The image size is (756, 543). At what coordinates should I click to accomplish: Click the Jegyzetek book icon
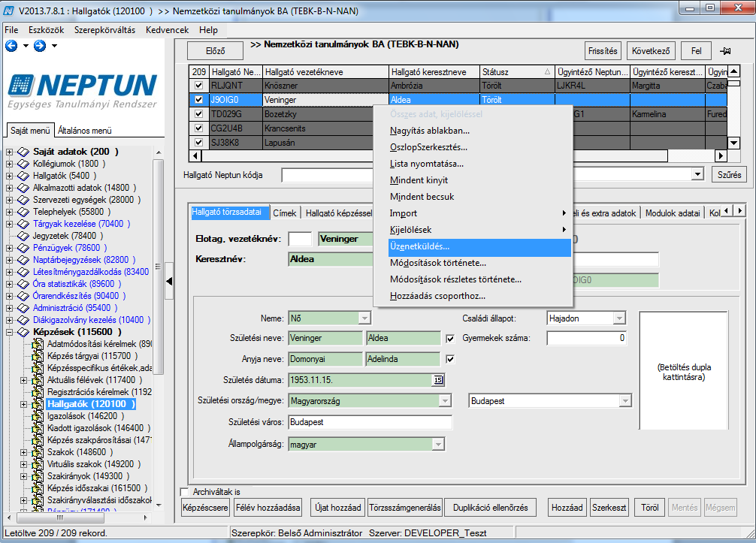(x=23, y=236)
